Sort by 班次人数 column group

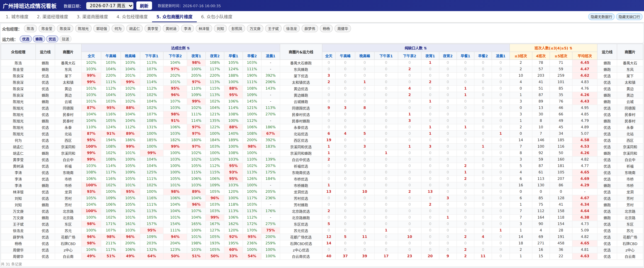point(553,48)
